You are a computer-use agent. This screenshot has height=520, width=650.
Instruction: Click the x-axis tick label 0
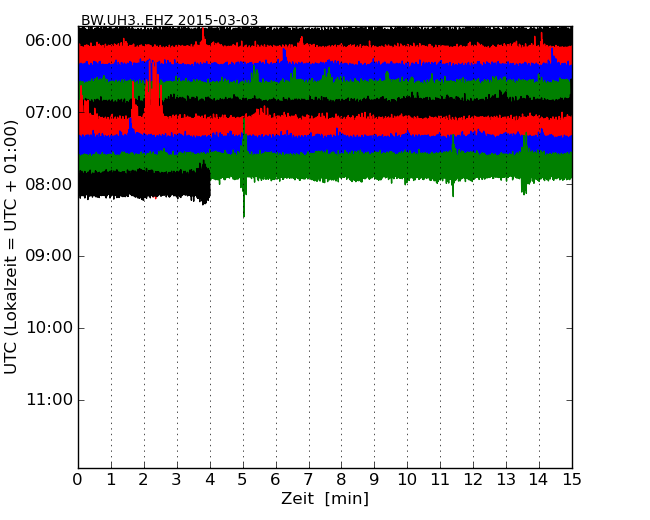[x=78, y=480]
